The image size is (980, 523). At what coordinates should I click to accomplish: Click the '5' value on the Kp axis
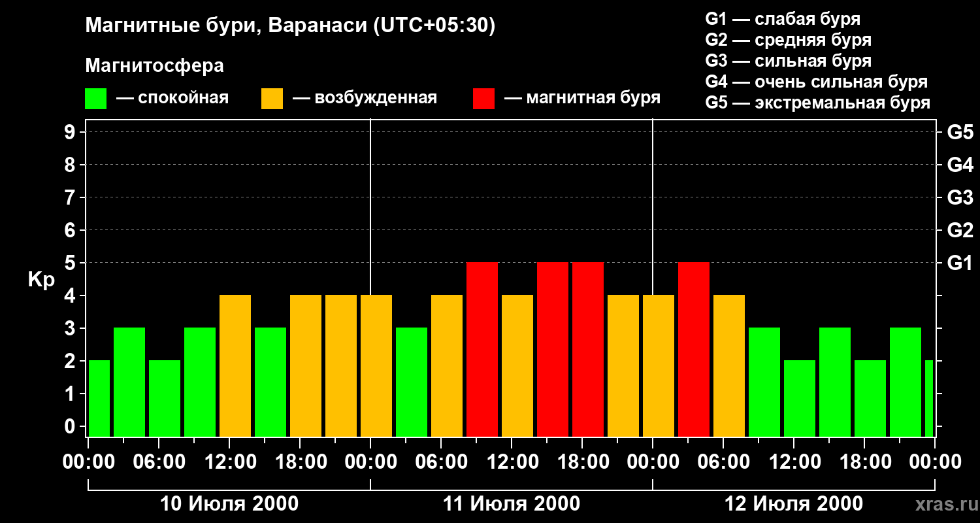71,263
